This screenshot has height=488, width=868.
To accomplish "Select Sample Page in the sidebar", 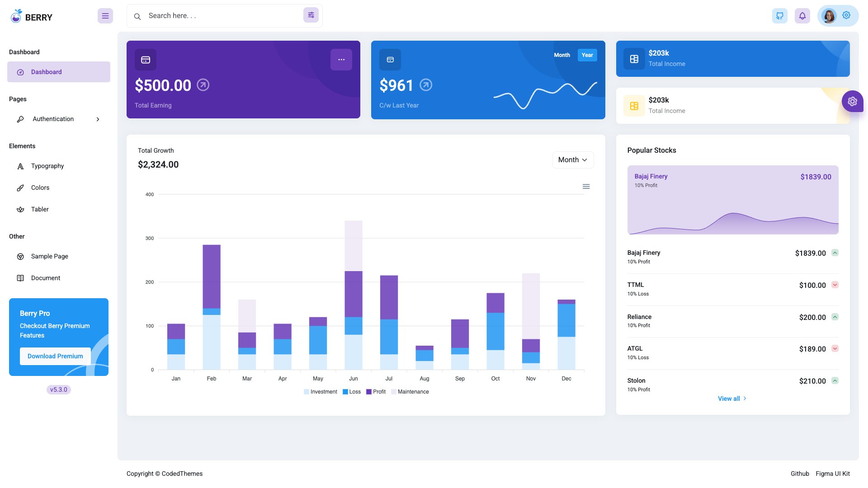I will tap(49, 256).
